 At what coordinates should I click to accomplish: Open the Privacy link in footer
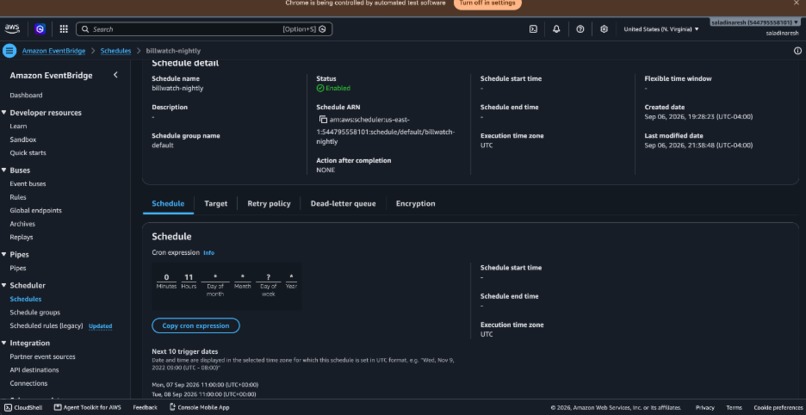click(x=705, y=407)
